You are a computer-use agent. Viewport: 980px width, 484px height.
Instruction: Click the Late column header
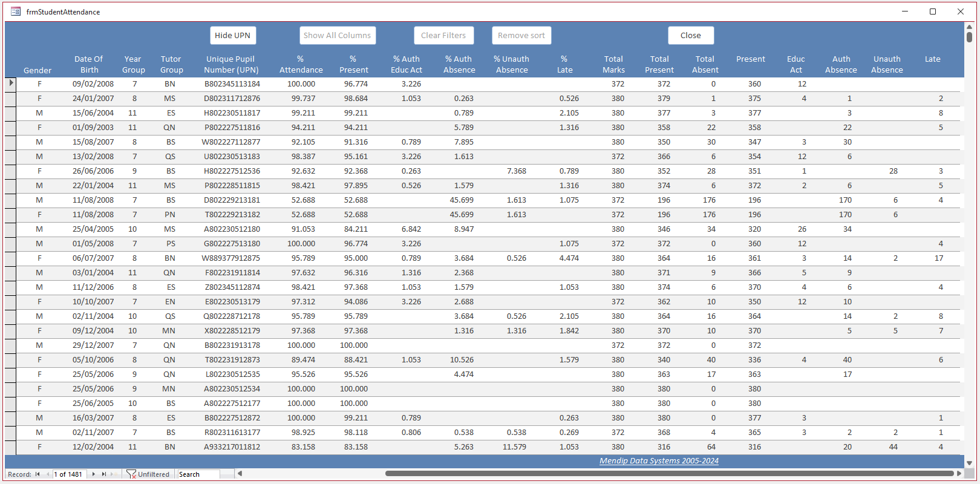point(933,59)
